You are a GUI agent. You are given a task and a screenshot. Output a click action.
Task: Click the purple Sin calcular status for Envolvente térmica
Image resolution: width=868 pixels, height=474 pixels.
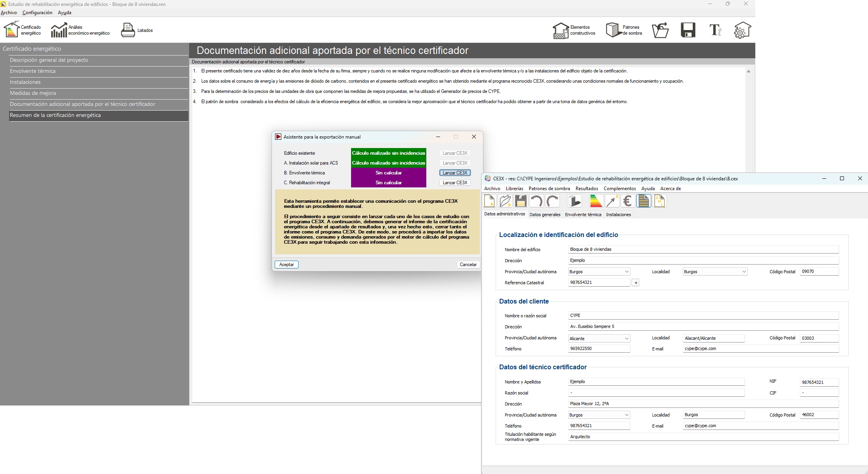pyautogui.click(x=388, y=173)
